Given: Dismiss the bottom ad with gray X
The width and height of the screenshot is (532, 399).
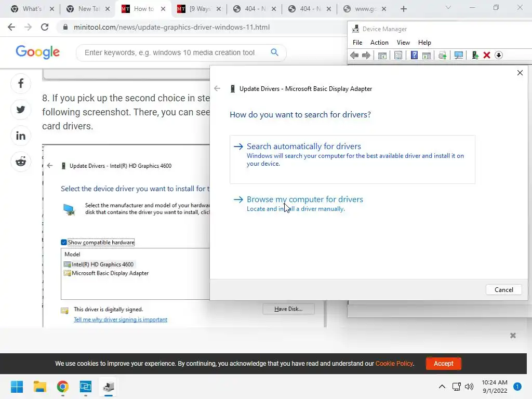Looking at the screenshot, I should (513, 336).
